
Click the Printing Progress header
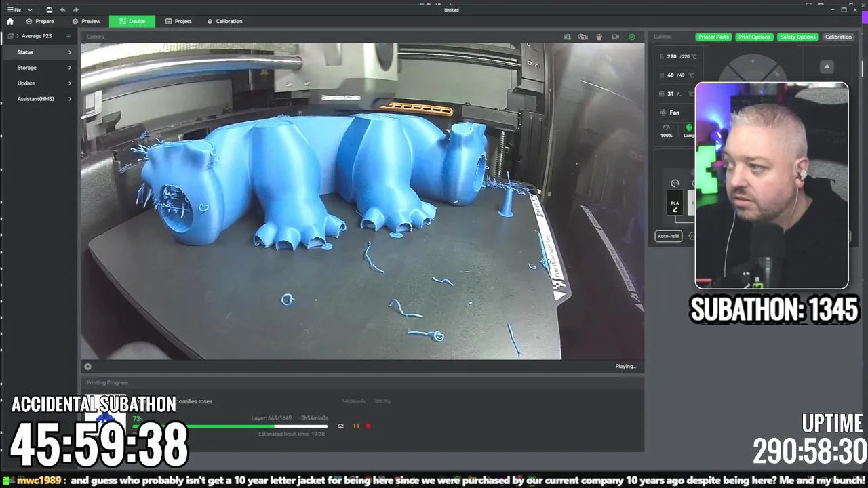coord(107,383)
